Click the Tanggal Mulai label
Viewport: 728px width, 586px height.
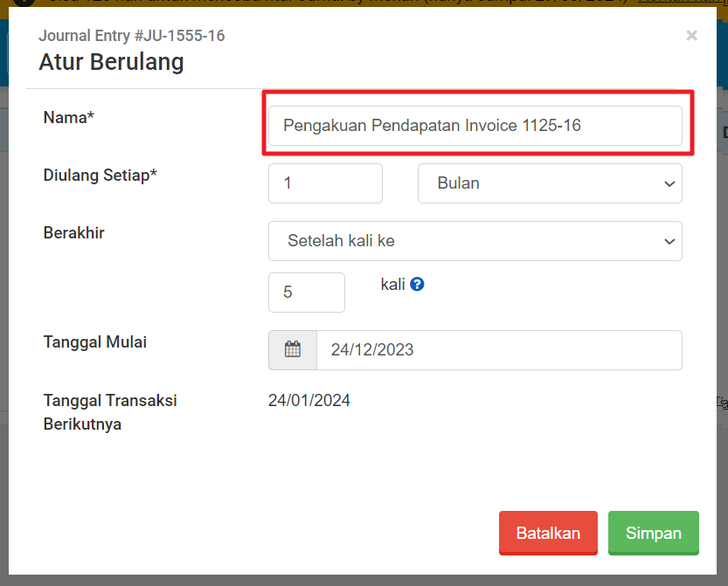(94, 342)
